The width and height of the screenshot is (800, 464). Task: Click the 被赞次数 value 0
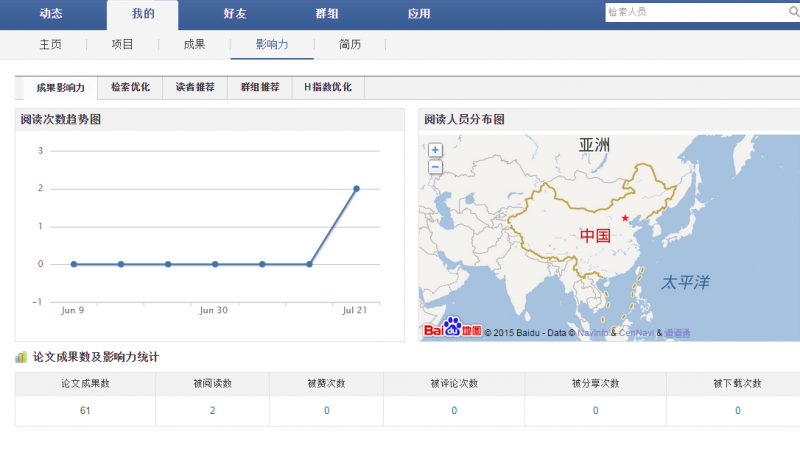tap(327, 410)
